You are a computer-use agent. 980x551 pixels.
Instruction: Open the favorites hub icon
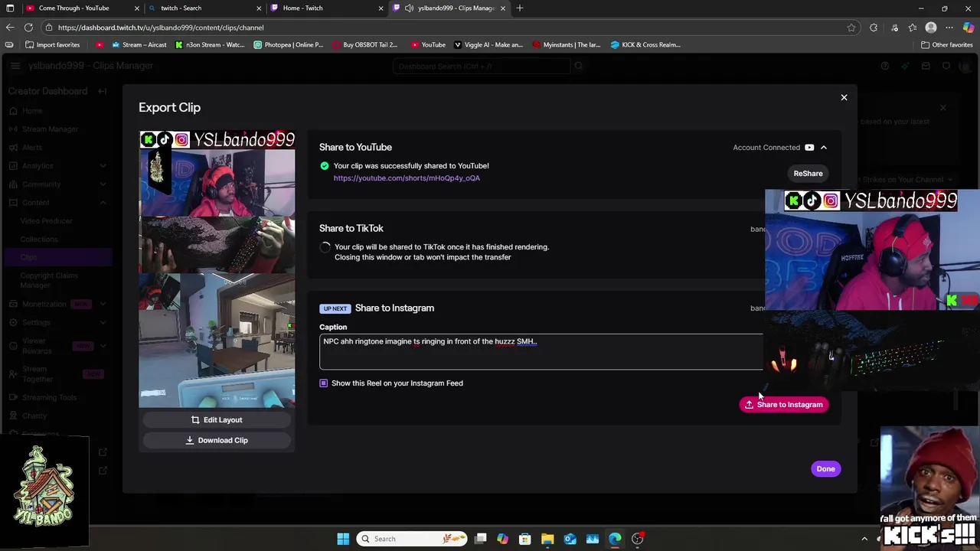(x=913, y=28)
